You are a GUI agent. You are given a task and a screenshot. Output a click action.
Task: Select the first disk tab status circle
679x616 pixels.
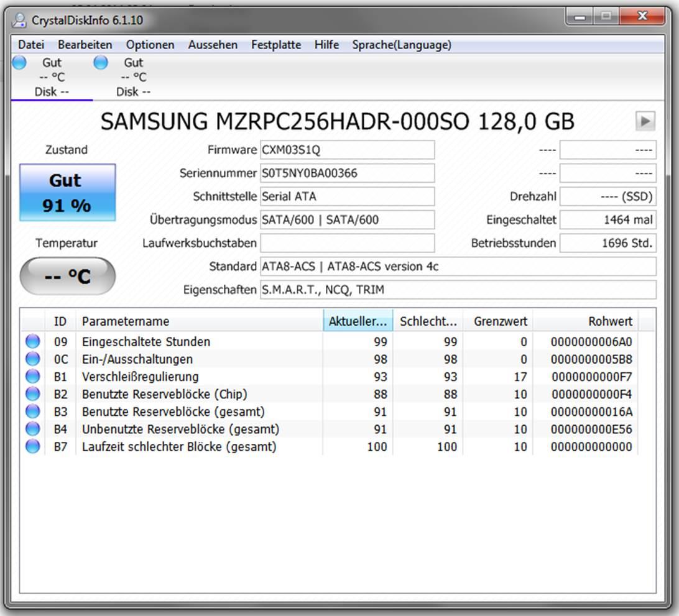coord(19,63)
